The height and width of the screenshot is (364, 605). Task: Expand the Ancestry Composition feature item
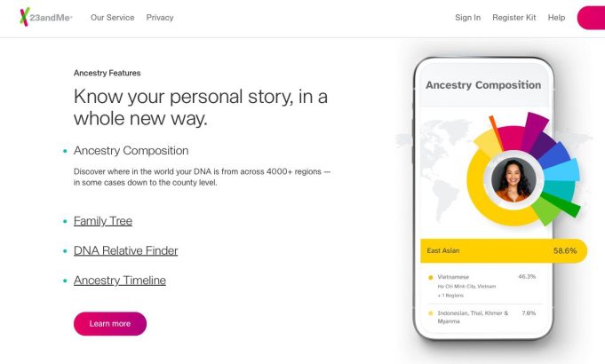click(x=131, y=150)
